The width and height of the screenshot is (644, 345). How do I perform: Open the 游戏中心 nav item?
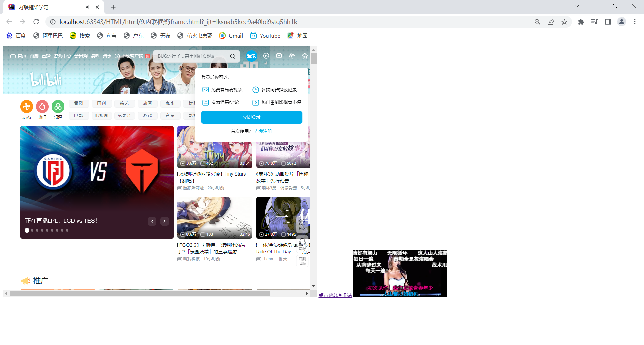pyautogui.click(x=62, y=56)
